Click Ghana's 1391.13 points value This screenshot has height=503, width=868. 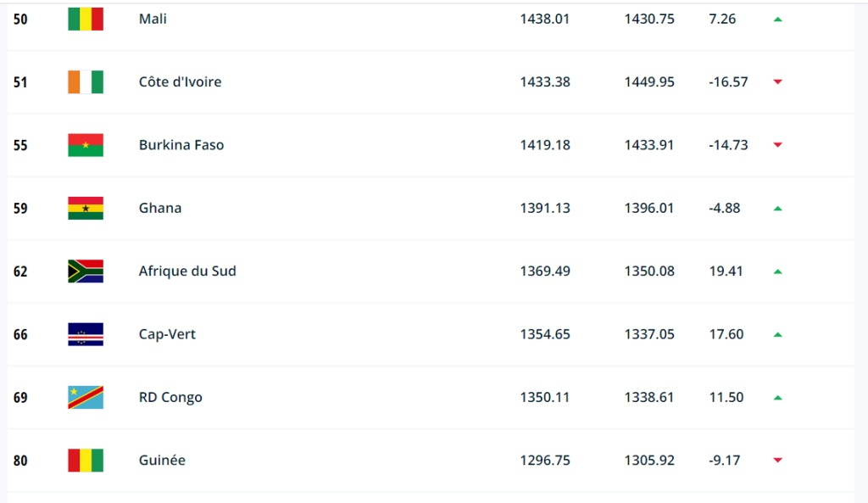click(x=545, y=208)
